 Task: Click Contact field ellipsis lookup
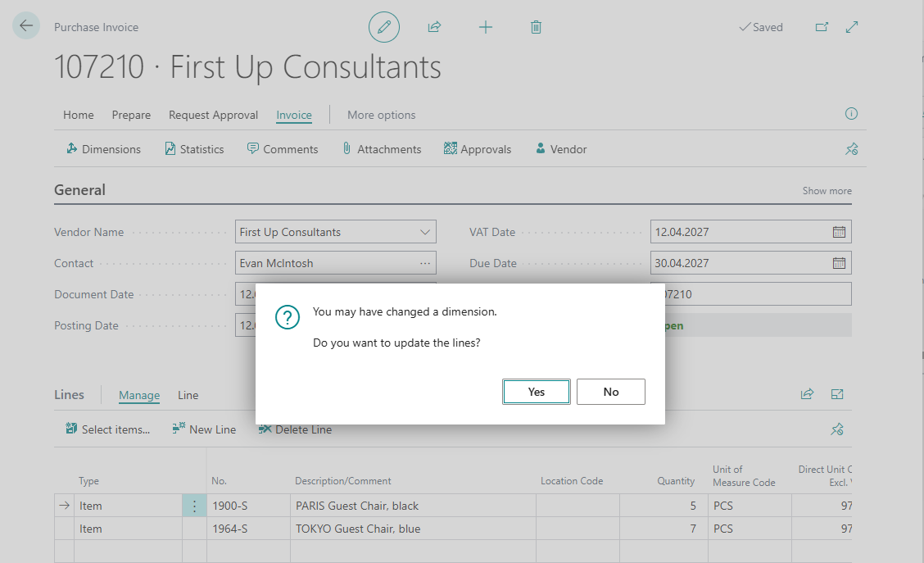pos(425,263)
